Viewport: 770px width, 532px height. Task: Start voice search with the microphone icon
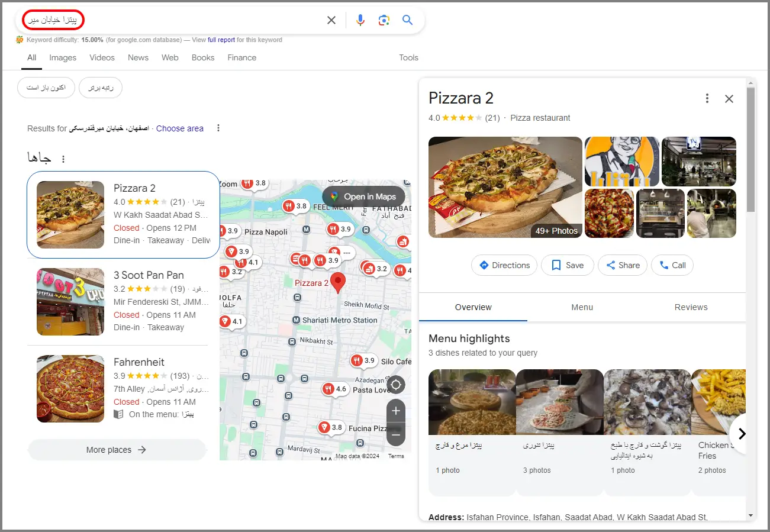pos(360,20)
